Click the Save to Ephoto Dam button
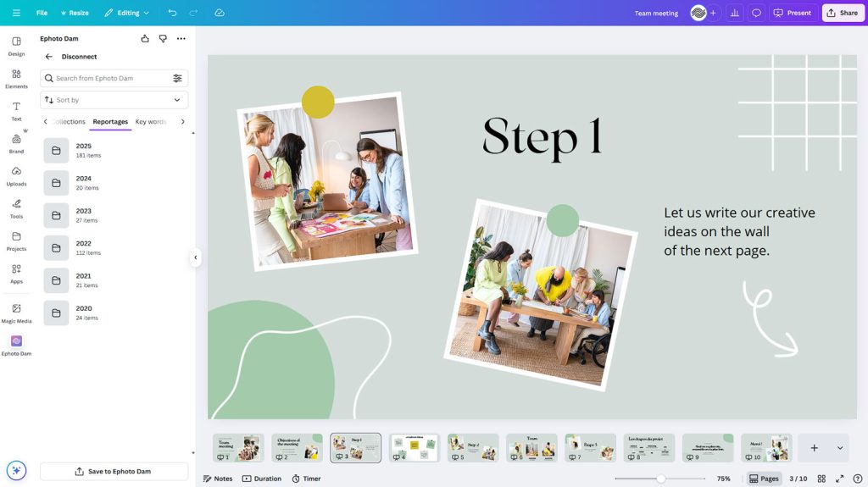Image resolution: width=868 pixels, height=487 pixels. (x=114, y=472)
